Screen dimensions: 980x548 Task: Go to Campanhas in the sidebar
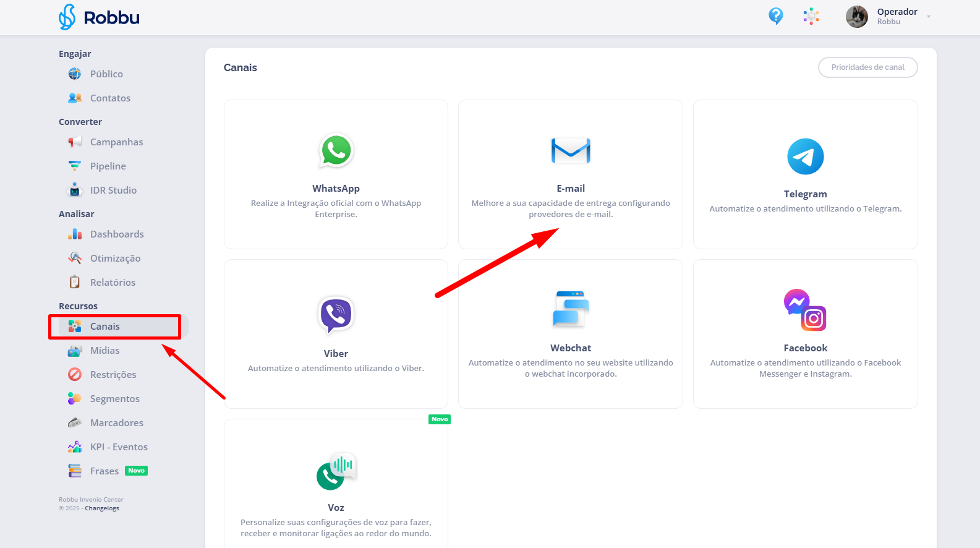point(116,142)
